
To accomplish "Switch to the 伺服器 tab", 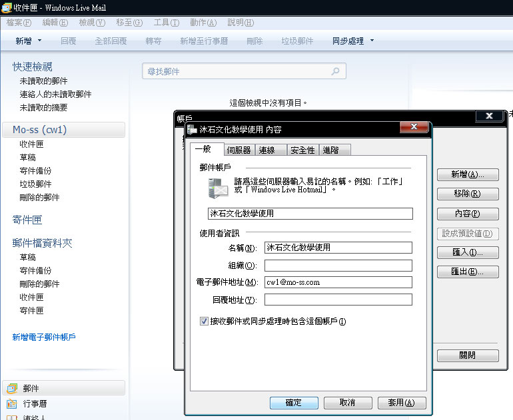I will coord(239,150).
